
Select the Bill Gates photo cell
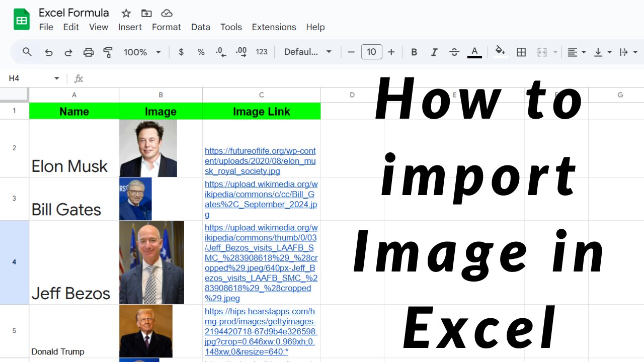[x=160, y=199]
